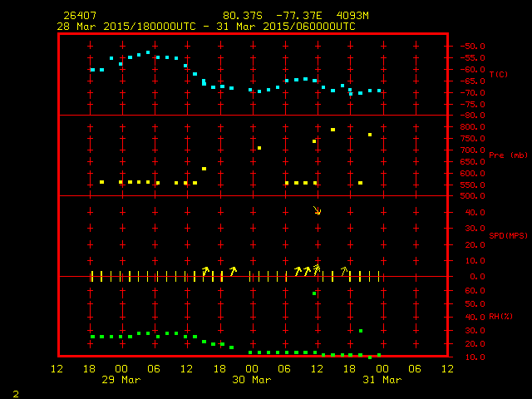The width and height of the screenshot is (532, 399).
Task: Click the 30 Mar date label
Action: [252, 380]
